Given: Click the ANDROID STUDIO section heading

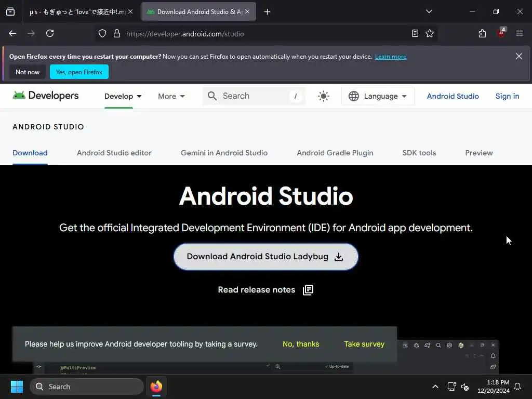Looking at the screenshot, I should pyautogui.click(x=48, y=127).
